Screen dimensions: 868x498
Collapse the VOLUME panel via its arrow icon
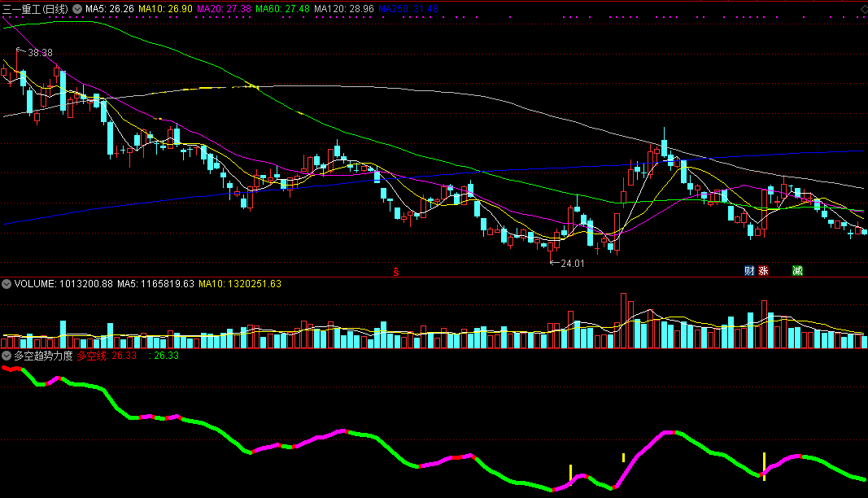(7, 284)
